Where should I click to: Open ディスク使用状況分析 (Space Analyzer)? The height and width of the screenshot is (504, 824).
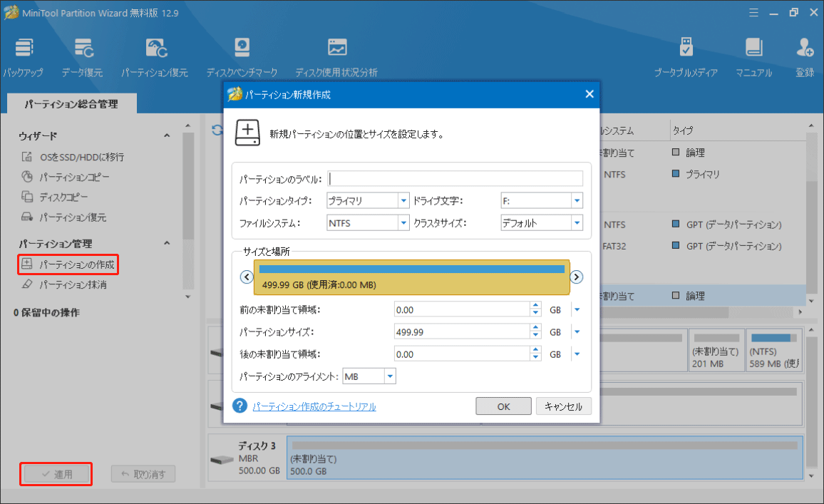point(336,57)
